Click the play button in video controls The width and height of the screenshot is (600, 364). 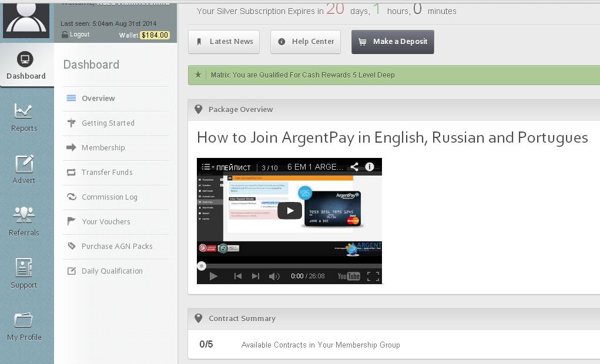click(x=213, y=276)
